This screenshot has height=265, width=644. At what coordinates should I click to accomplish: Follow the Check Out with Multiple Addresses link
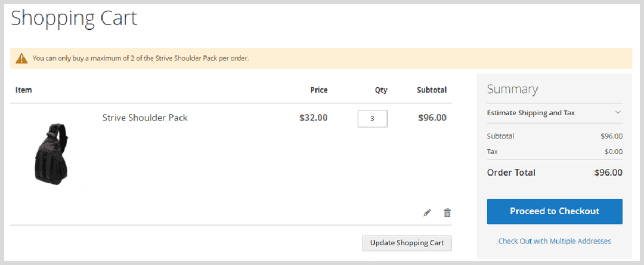click(x=555, y=241)
